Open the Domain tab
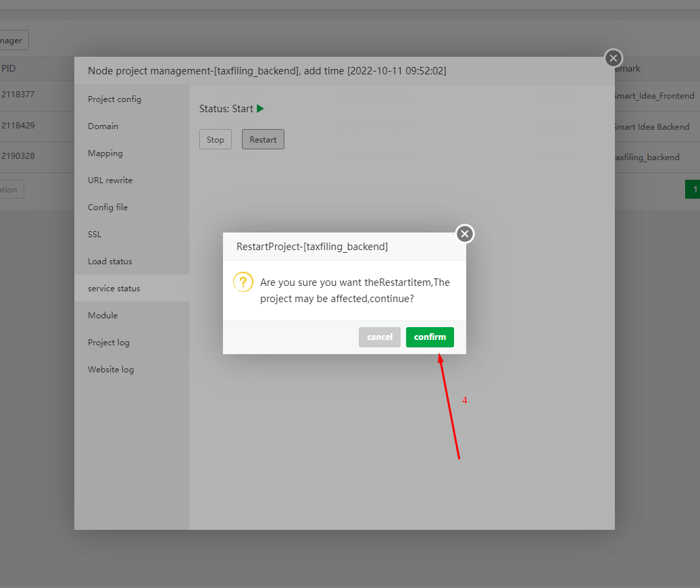This screenshot has height=588, width=700. [132, 126]
